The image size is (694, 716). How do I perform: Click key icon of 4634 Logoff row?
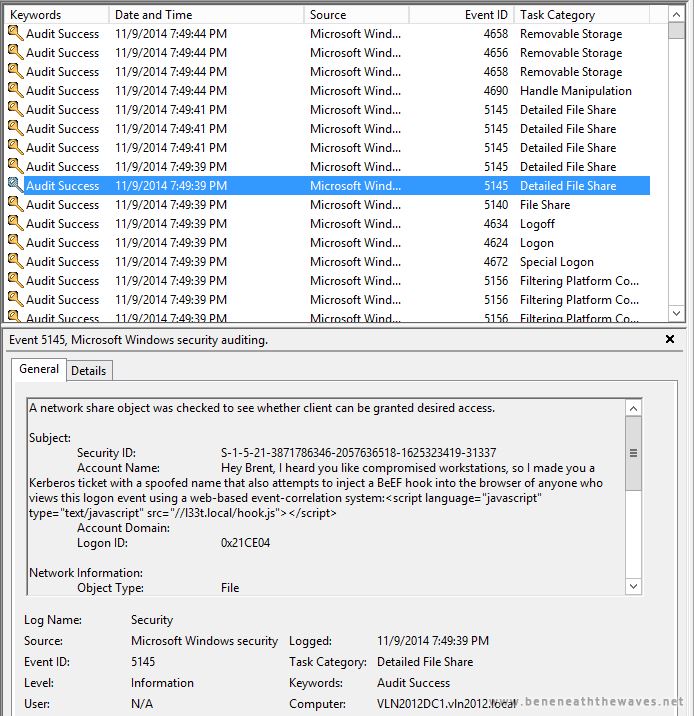[16, 223]
